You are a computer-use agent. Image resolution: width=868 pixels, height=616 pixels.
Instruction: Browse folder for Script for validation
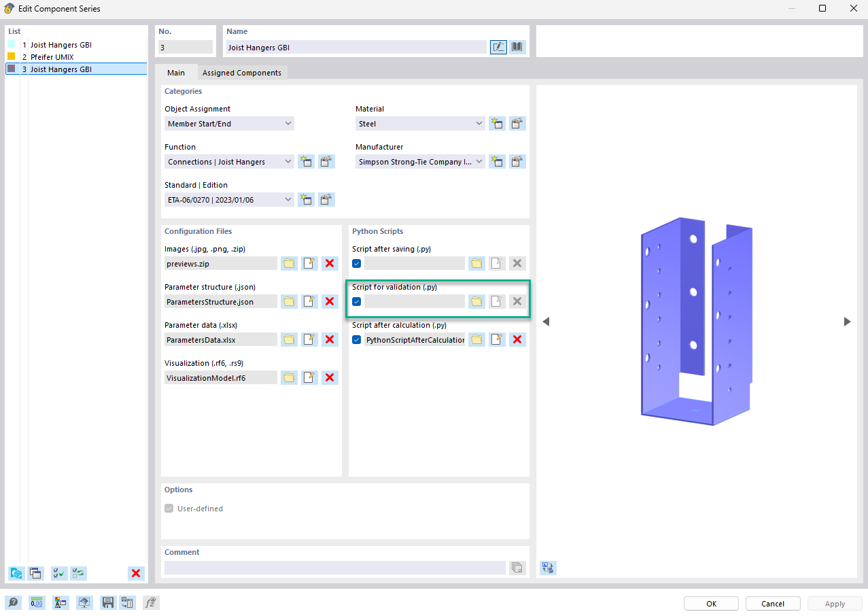(477, 301)
